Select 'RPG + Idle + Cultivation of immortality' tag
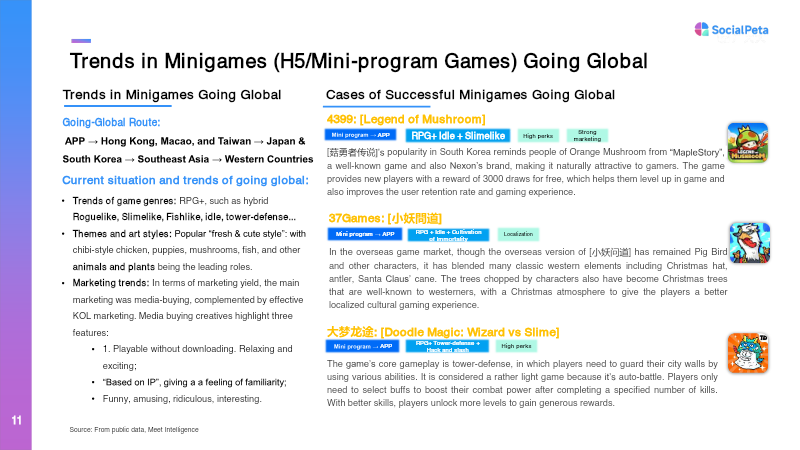 pyautogui.click(x=448, y=234)
